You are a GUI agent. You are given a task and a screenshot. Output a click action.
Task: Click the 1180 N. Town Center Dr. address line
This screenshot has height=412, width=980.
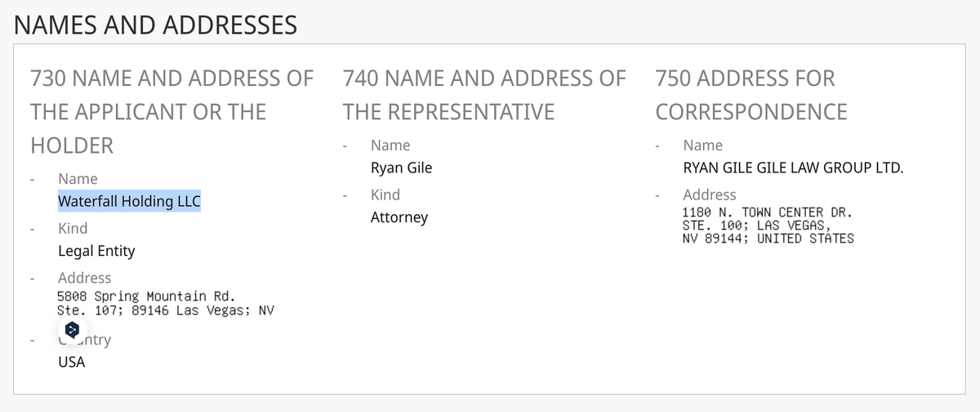[x=768, y=212]
